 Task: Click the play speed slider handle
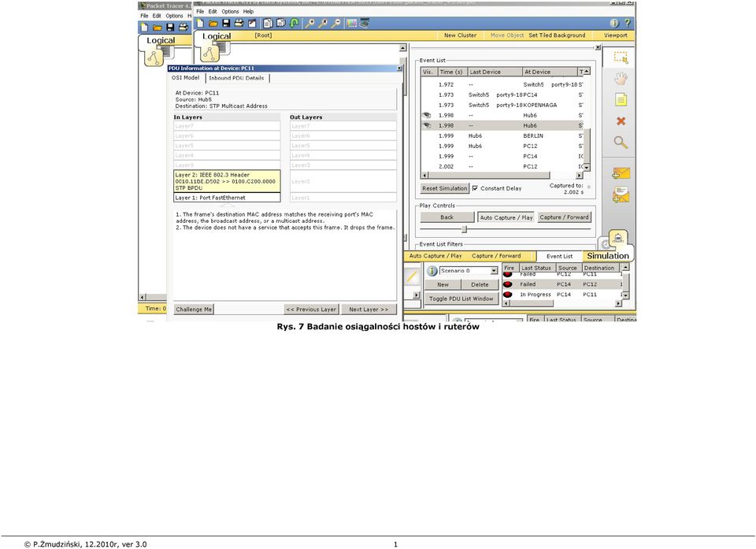coord(465,228)
